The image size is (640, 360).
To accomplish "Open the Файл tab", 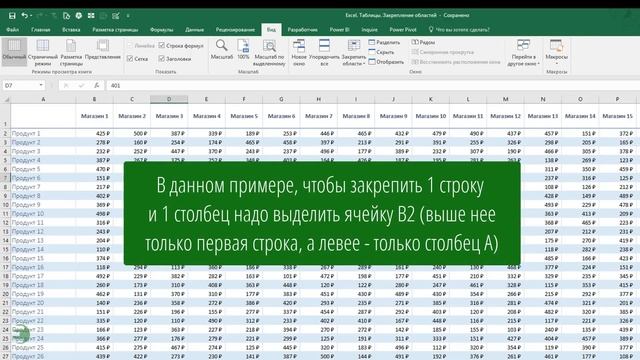I will (12, 29).
